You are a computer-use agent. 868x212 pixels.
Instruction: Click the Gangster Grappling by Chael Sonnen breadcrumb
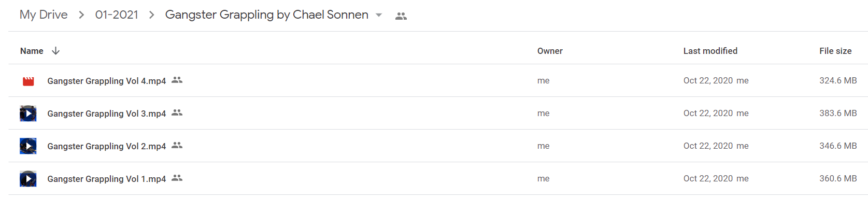click(266, 15)
